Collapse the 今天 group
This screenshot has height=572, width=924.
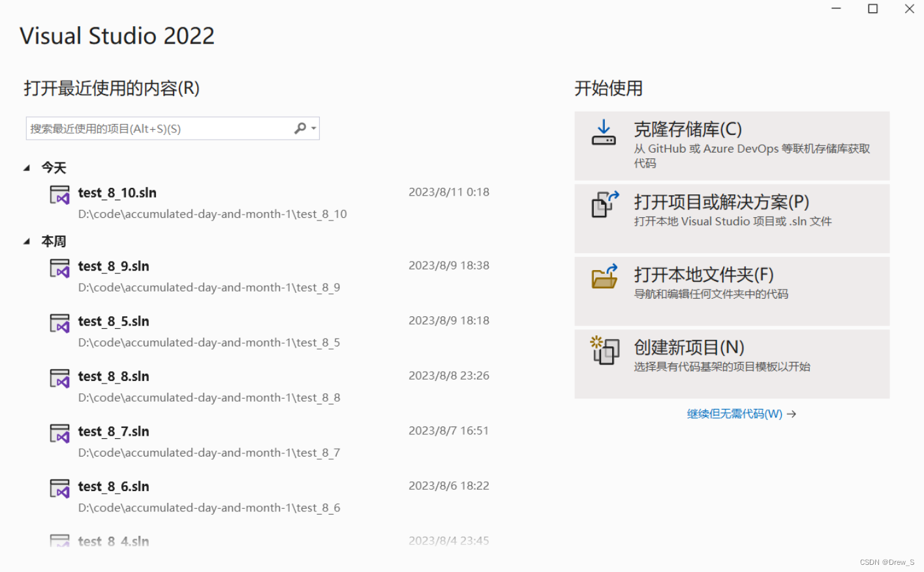point(27,168)
